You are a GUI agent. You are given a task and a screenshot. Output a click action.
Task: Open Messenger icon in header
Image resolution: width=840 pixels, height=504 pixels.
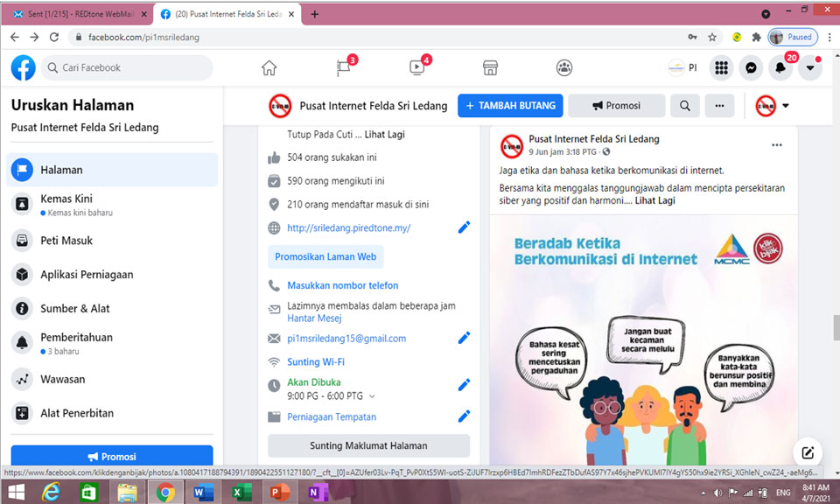click(x=750, y=68)
